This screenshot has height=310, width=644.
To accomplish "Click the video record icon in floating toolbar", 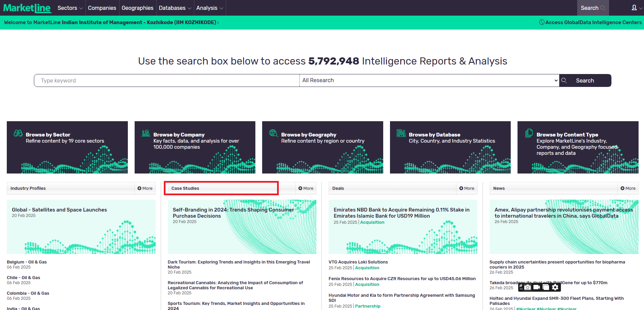I will tap(536, 287).
